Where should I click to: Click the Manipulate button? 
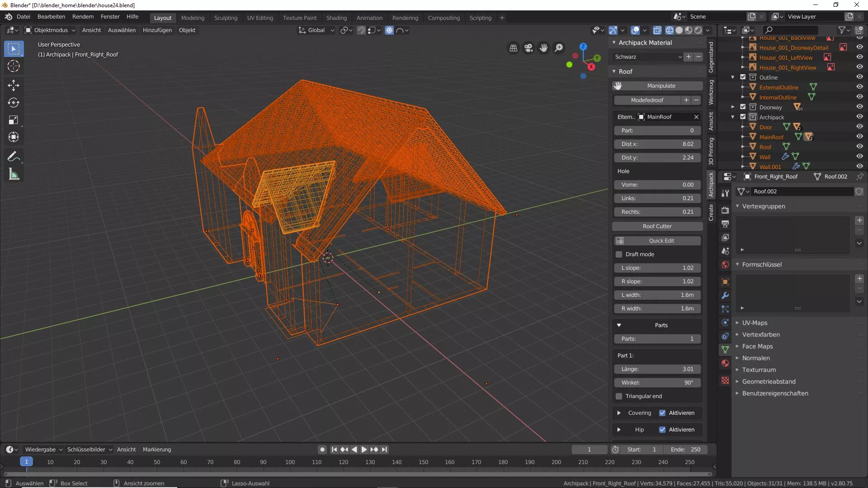(x=660, y=86)
